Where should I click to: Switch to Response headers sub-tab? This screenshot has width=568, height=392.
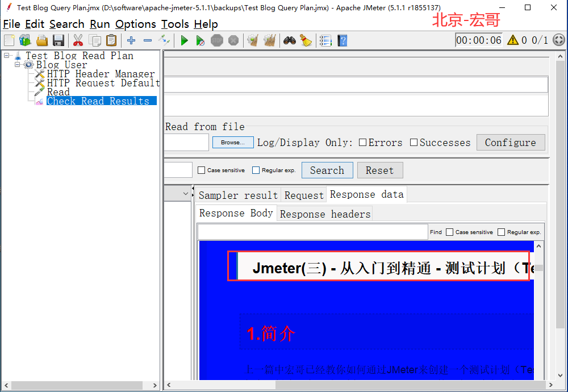325,214
